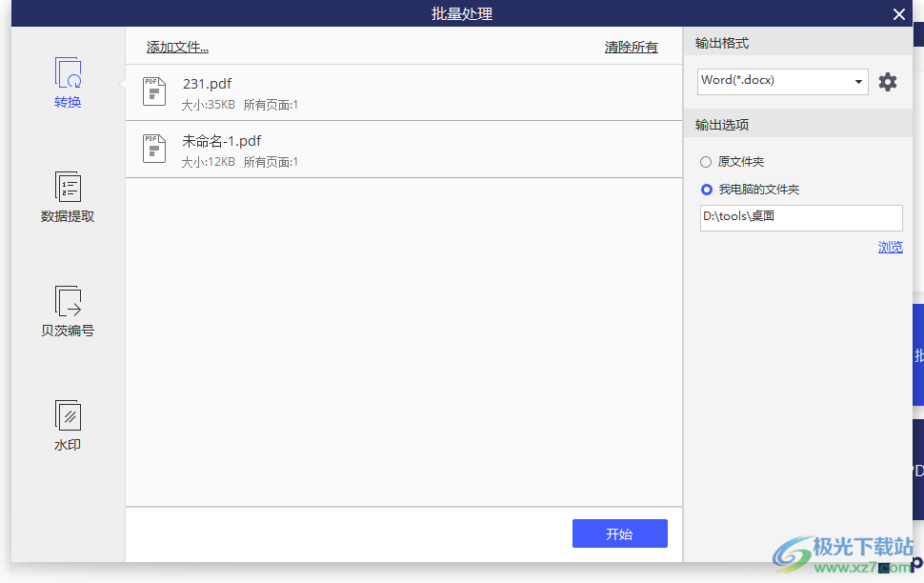Click 添加文件... to add files
Image resolution: width=924 pixels, height=583 pixels.
(177, 47)
